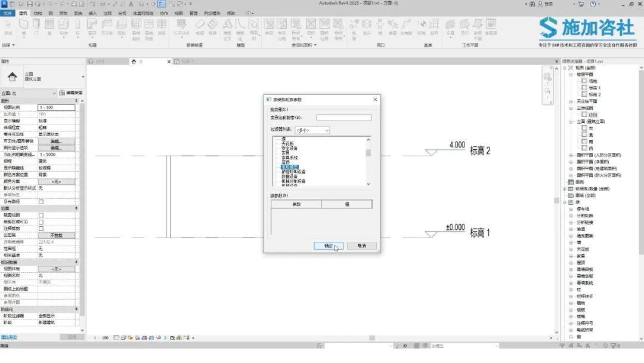
Task: Switch to the Insert ribbon tab
Action: (x=93, y=13)
